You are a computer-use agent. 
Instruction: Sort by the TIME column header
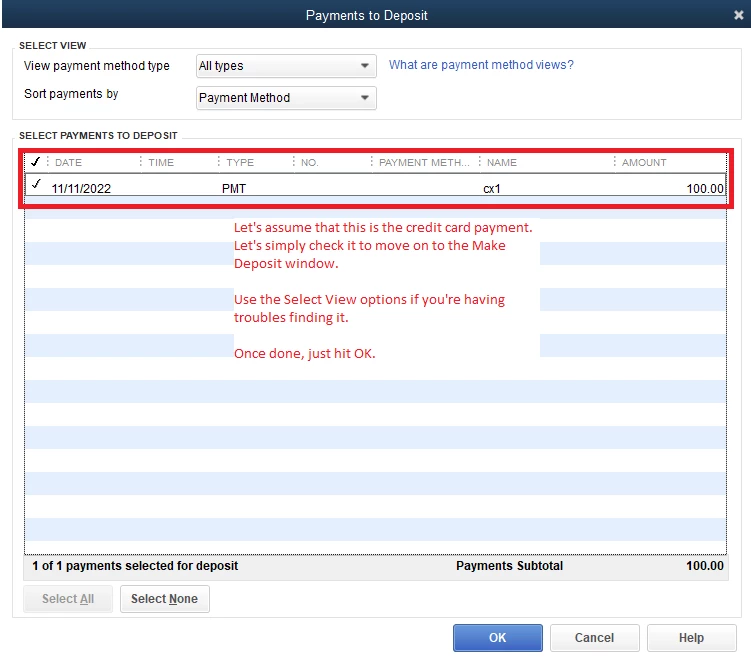[x=161, y=162]
